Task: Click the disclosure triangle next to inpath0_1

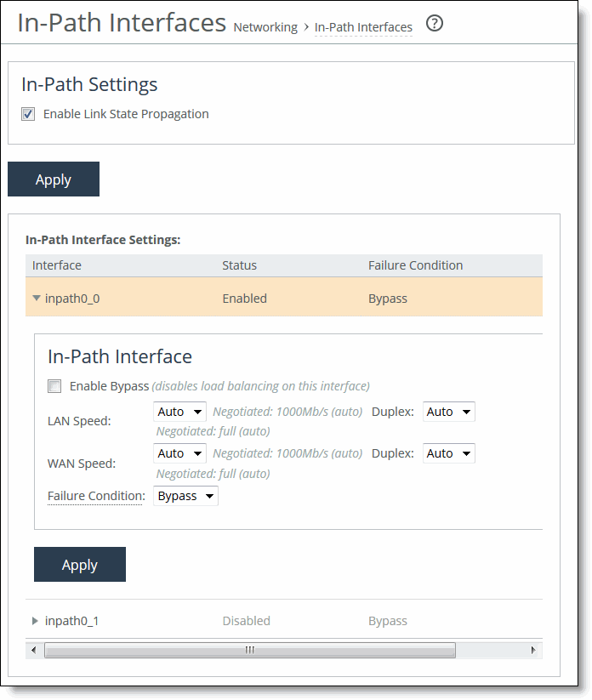Action: [x=35, y=620]
